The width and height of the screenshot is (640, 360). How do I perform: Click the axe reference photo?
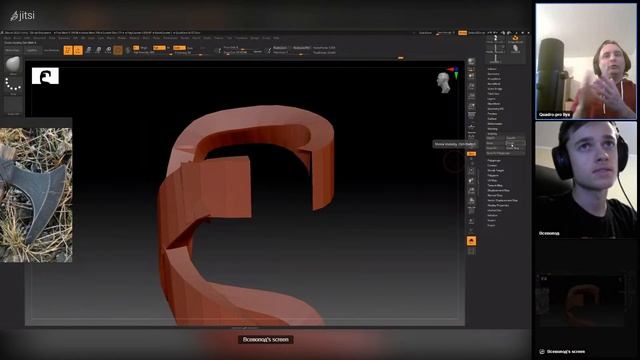[36, 195]
